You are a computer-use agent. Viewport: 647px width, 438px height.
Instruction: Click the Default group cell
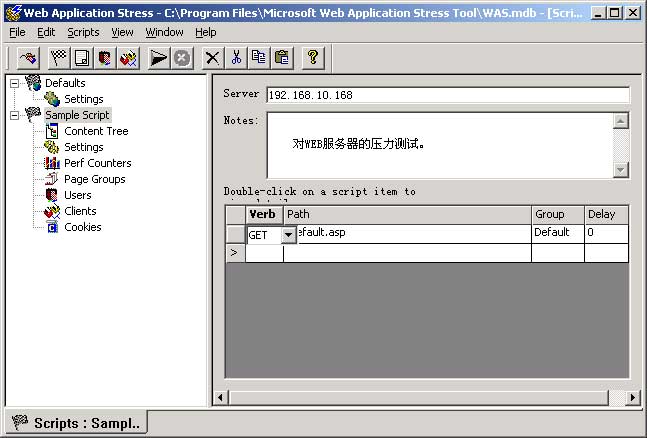click(x=558, y=233)
